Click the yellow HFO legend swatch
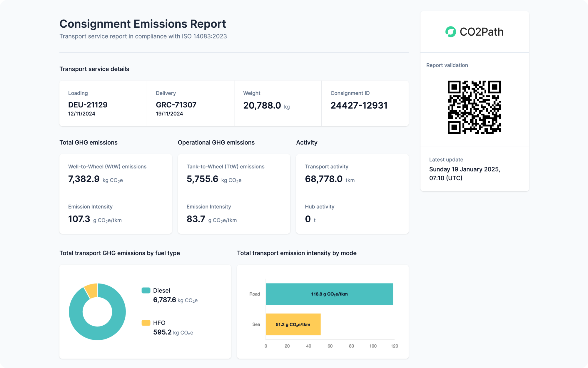This screenshot has width=588, height=368. click(x=146, y=323)
